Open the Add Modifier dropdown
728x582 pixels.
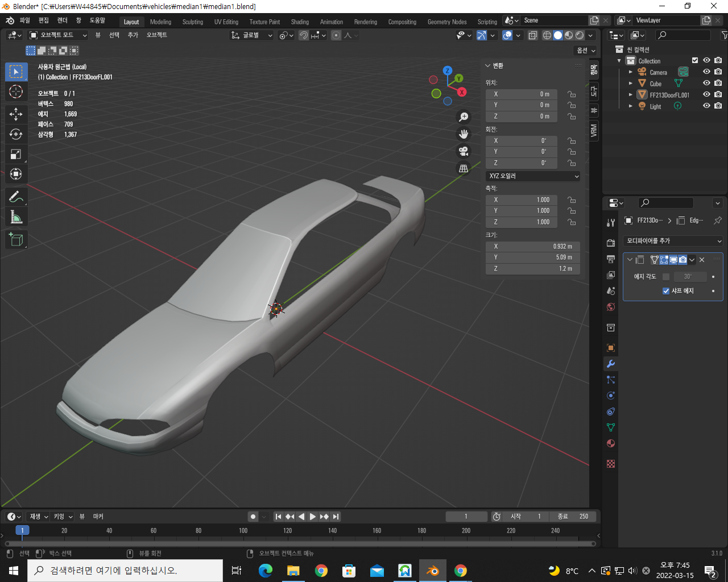pos(673,241)
